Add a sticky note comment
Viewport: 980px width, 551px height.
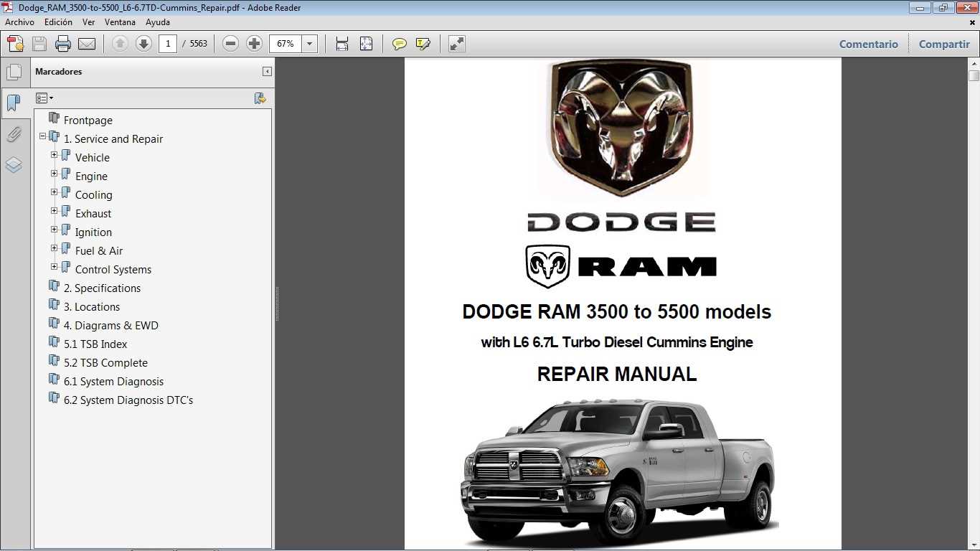(x=400, y=44)
